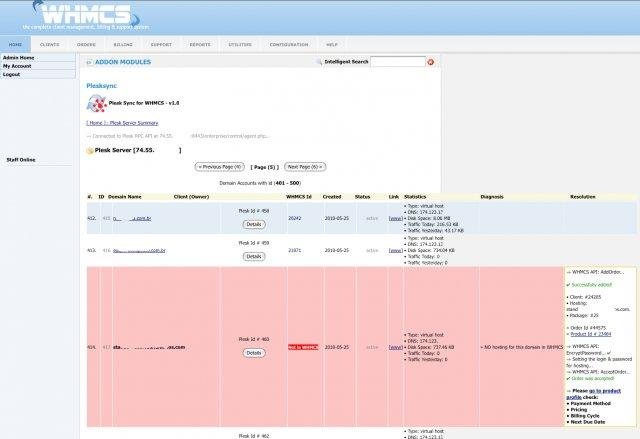Screen dimensions: 640x439
Task: Click Created column header
Action: tap(332, 197)
